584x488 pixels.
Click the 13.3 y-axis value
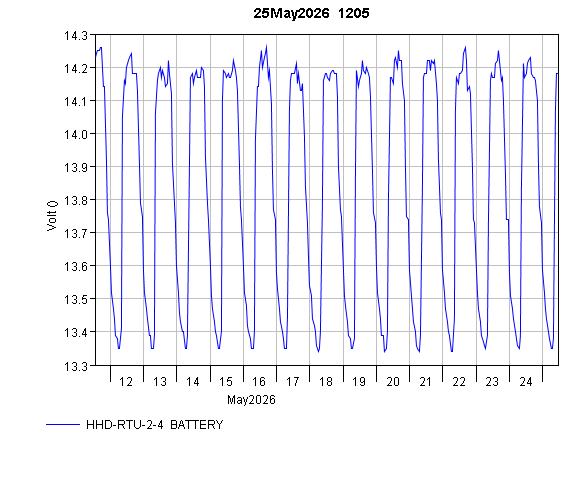click(76, 367)
